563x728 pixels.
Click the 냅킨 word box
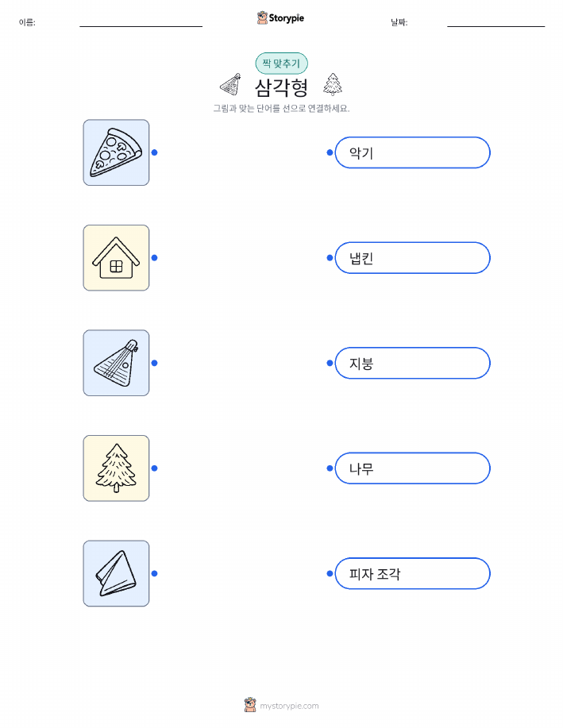412,258
